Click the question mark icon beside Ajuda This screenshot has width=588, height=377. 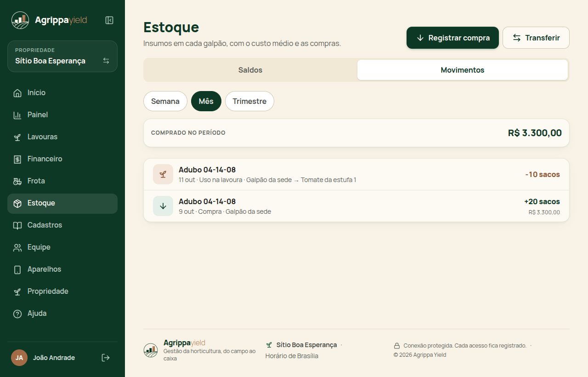[x=17, y=314]
